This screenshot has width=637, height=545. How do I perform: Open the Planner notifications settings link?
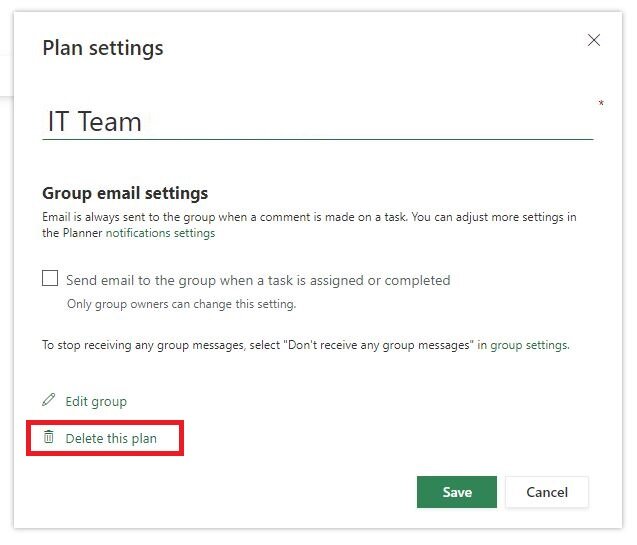tap(160, 233)
